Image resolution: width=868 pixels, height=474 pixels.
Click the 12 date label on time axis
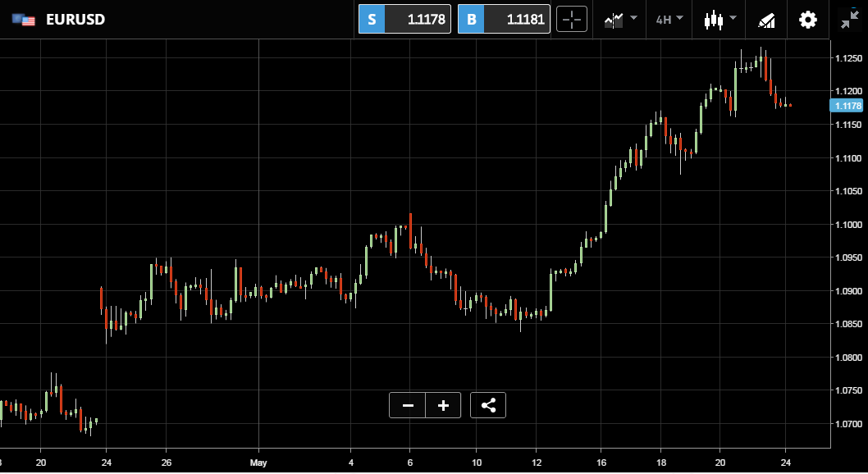click(537, 463)
